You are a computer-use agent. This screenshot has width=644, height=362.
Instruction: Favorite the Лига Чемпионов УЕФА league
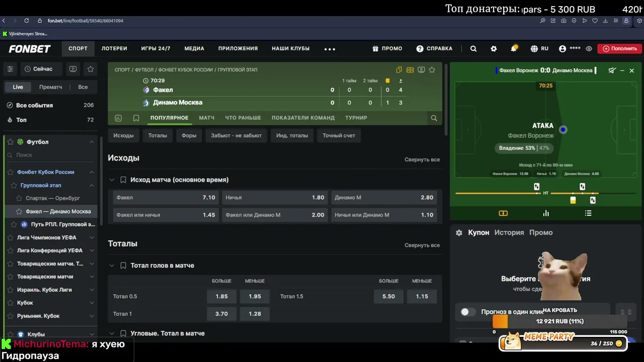[10, 237]
